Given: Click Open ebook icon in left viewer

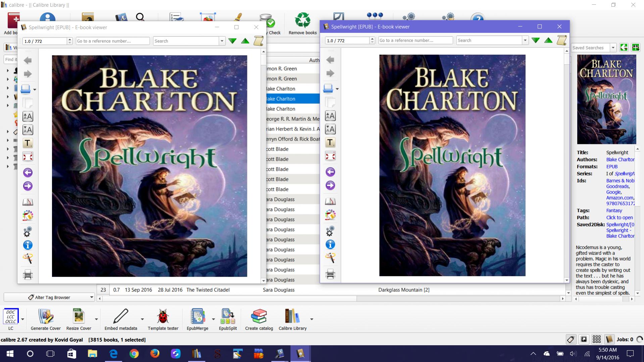Looking at the screenshot, I should tap(26, 89).
